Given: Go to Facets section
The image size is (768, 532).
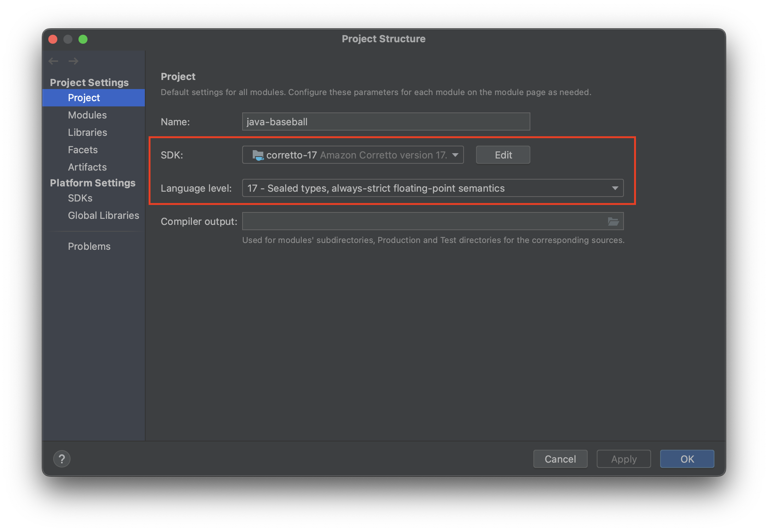Looking at the screenshot, I should 83,150.
